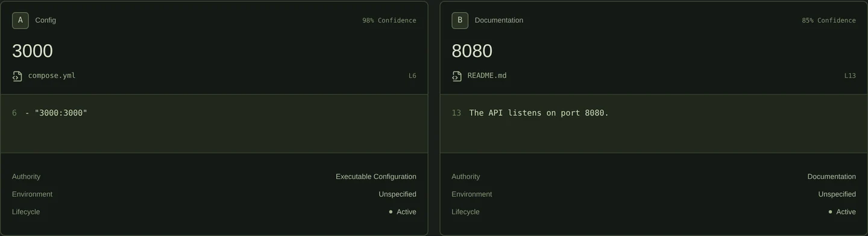This screenshot has width=868, height=236.
Task: Open the README.md file name
Action: (487, 75)
